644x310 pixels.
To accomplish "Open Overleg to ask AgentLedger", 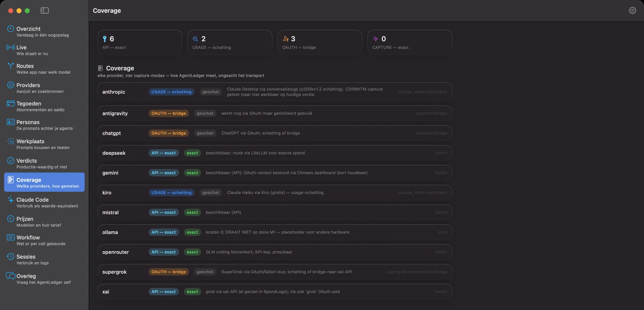I will [x=44, y=279].
